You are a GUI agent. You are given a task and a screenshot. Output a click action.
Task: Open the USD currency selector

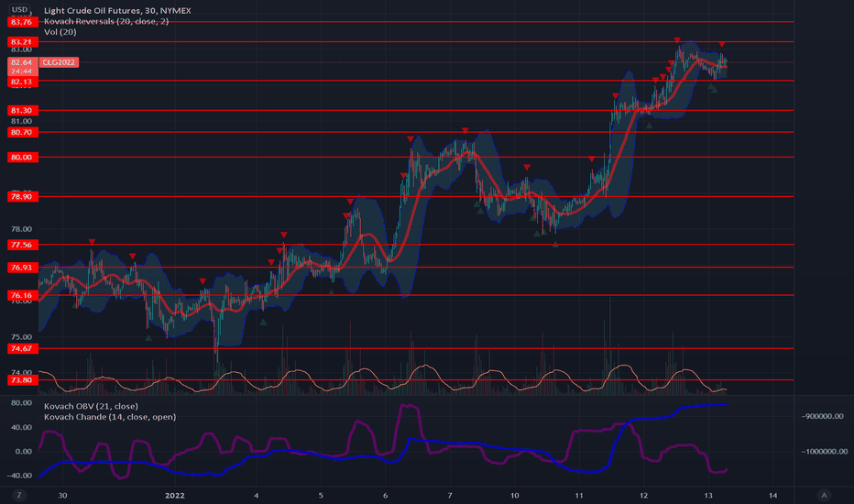pos(19,9)
